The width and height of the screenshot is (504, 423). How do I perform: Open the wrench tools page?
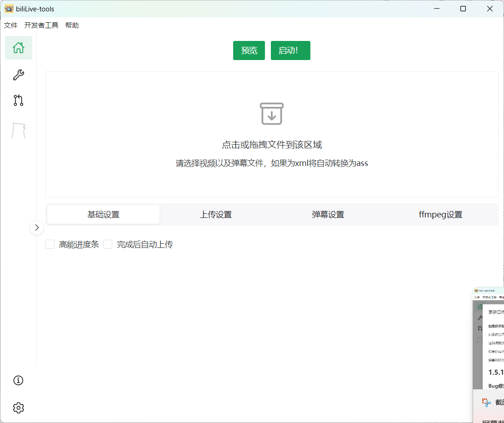[x=18, y=75]
